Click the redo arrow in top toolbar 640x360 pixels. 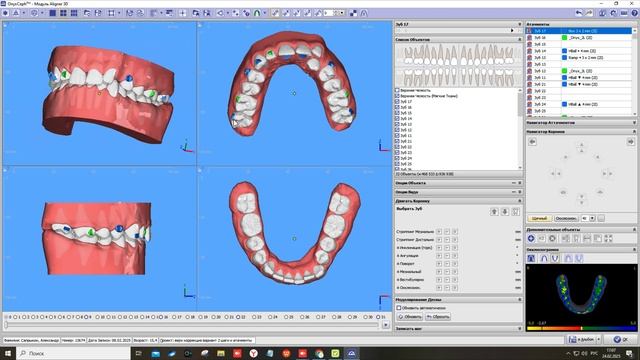tap(589, 13)
